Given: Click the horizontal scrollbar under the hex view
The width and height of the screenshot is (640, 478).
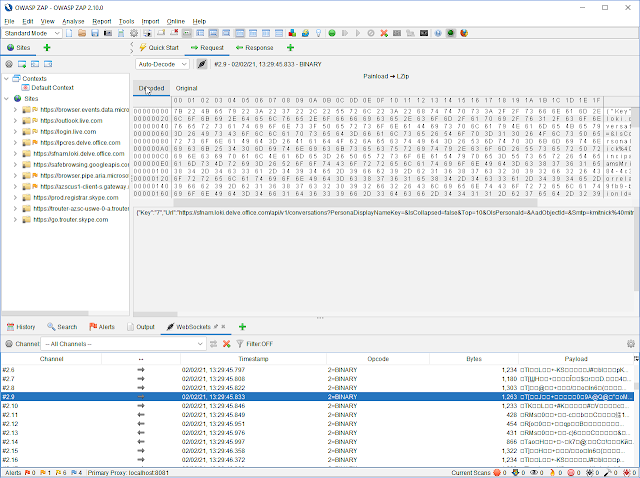Looking at the screenshot, I should pyautogui.click(x=355, y=202).
